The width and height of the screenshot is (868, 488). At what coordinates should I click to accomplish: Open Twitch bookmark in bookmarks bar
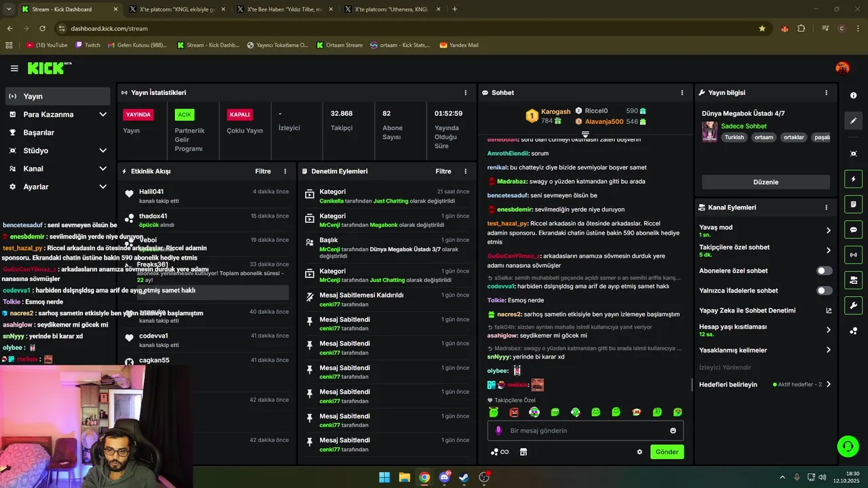coord(87,45)
